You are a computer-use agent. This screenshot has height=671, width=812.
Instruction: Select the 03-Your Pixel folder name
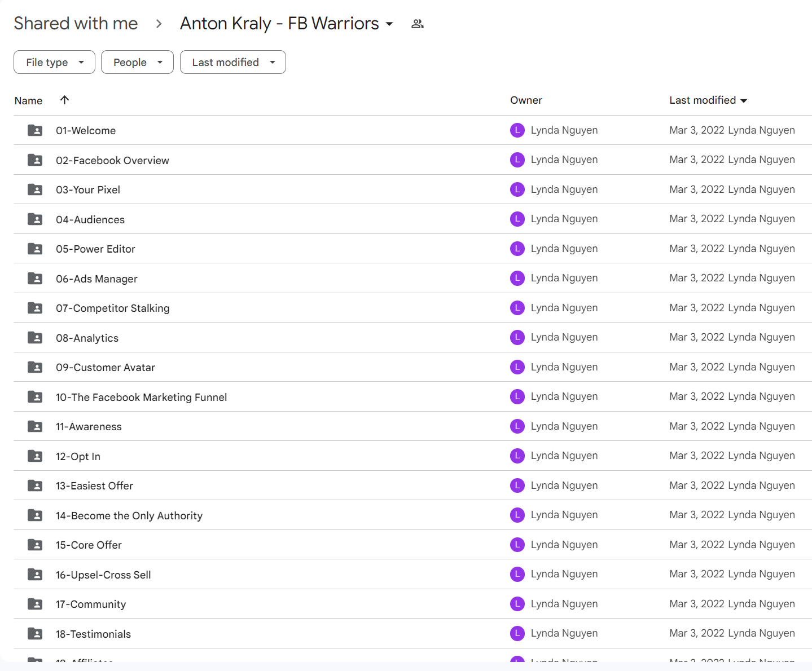pos(88,189)
